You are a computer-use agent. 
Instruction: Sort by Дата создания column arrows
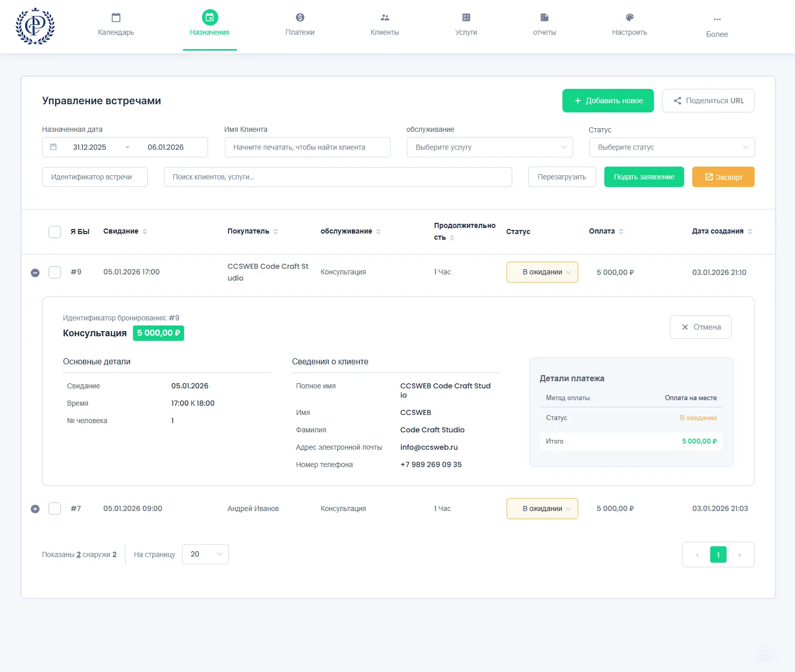[750, 231]
